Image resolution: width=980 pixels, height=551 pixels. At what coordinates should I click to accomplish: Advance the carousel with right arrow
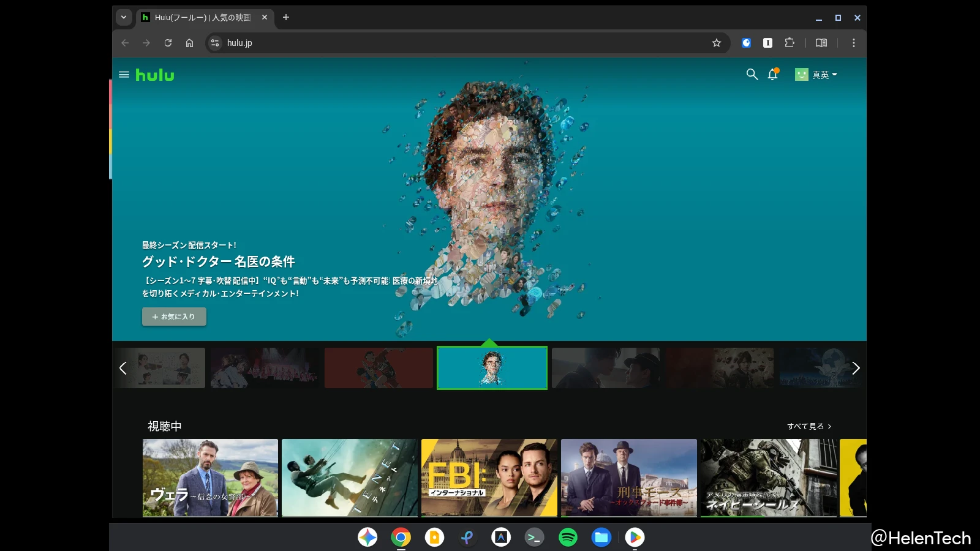pos(856,368)
